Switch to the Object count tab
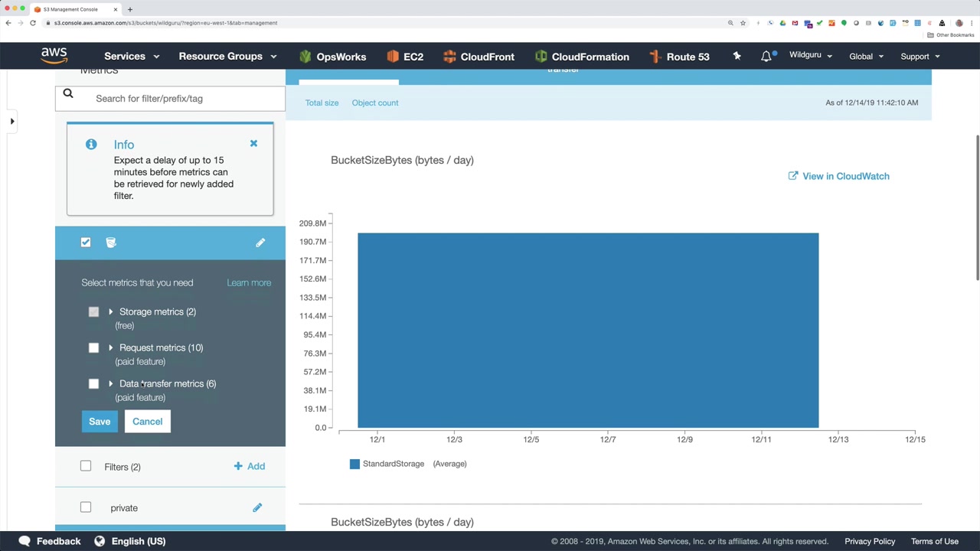The image size is (980, 551). point(375,103)
